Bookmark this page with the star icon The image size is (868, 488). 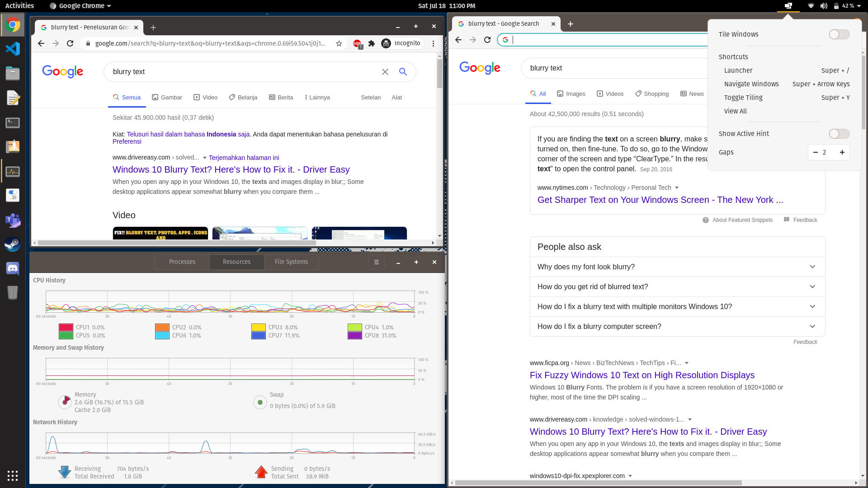click(x=339, y=43)
